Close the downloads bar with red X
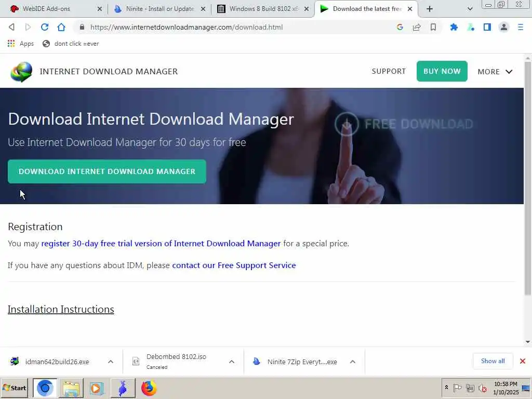 coord(523,361)
